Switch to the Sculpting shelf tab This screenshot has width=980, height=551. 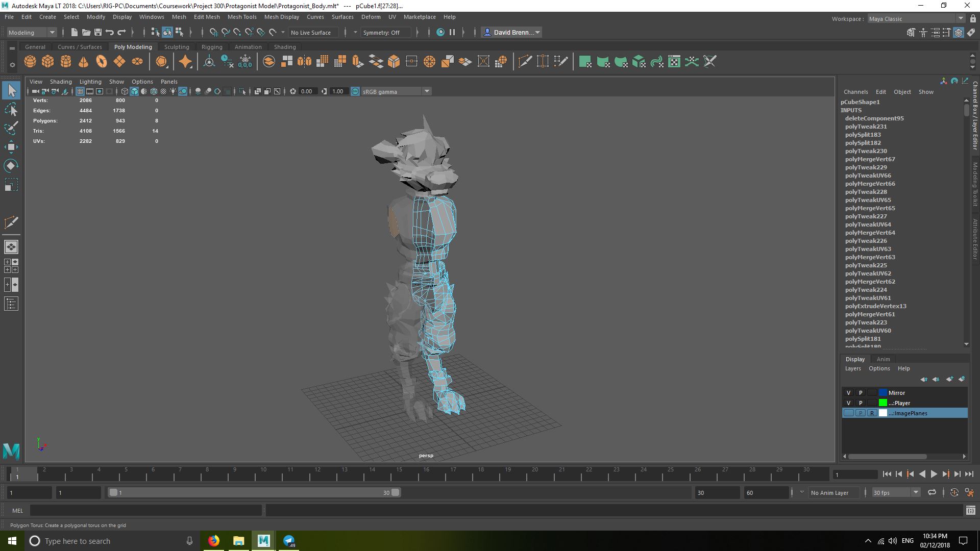(x=177, y=47)
